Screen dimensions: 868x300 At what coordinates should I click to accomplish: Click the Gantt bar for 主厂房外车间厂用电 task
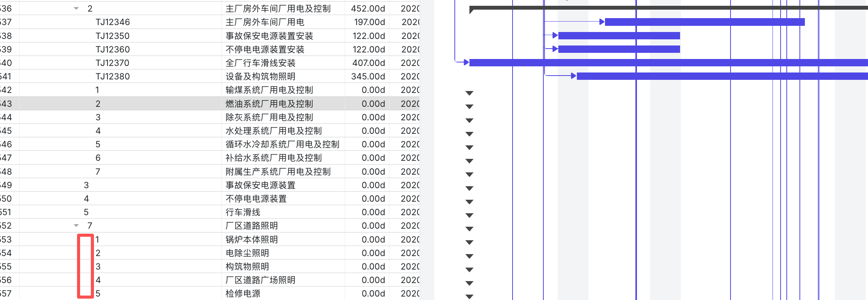pyautogui.click(x=704, y=22)
